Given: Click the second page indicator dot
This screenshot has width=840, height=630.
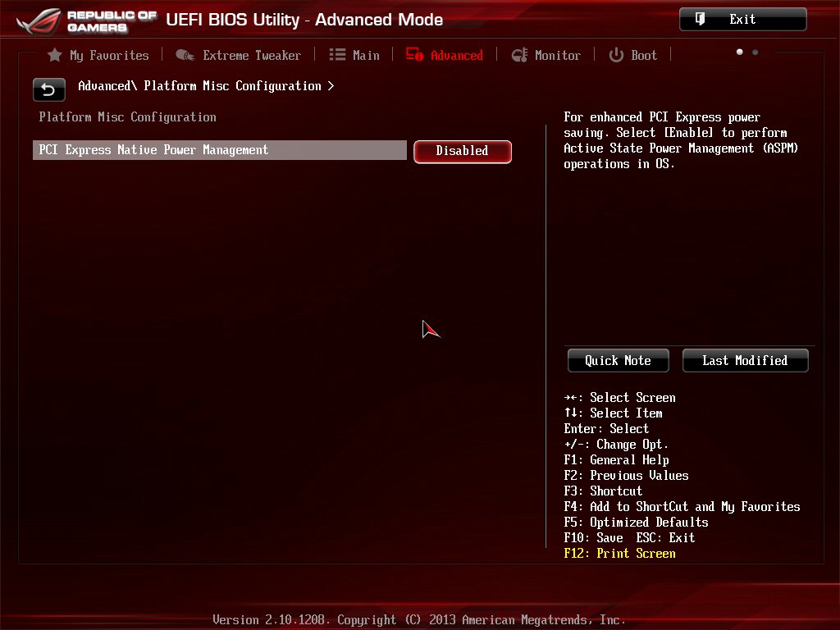Looking at the screenshot, I should [755, 52].
